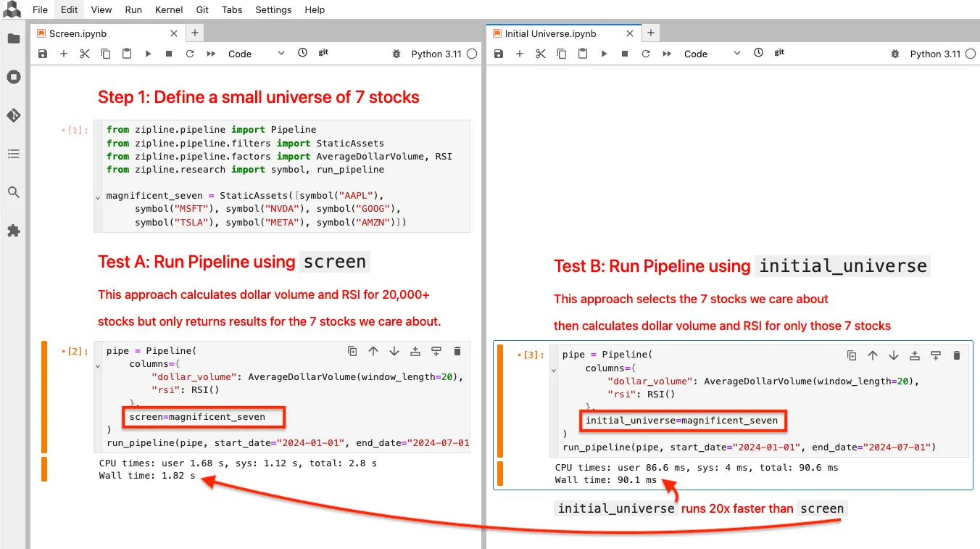This screenshot has width=980, height=549.
Task: Open the Settings menu
Action: click(x=273, y=10)
